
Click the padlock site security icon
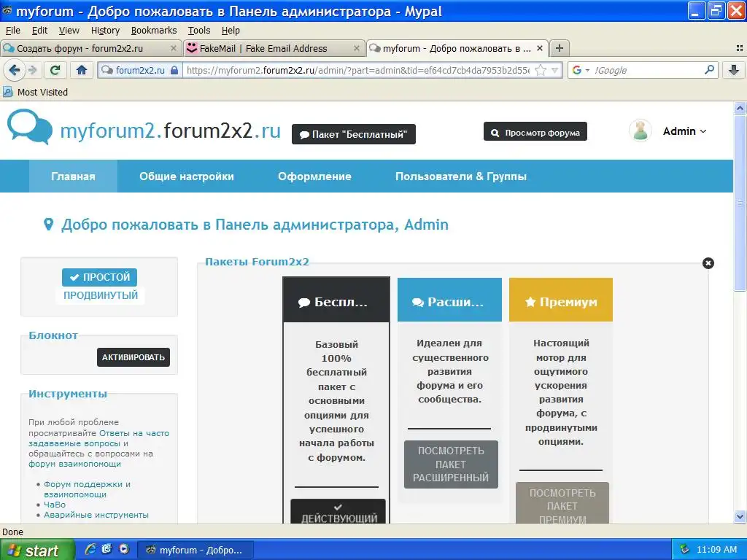174,71
